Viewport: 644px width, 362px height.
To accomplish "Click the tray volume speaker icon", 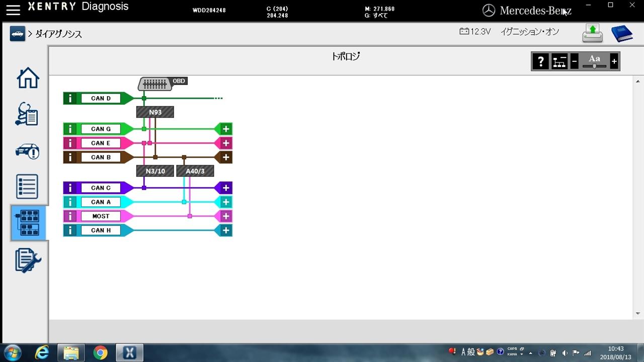I will point(565,352).
